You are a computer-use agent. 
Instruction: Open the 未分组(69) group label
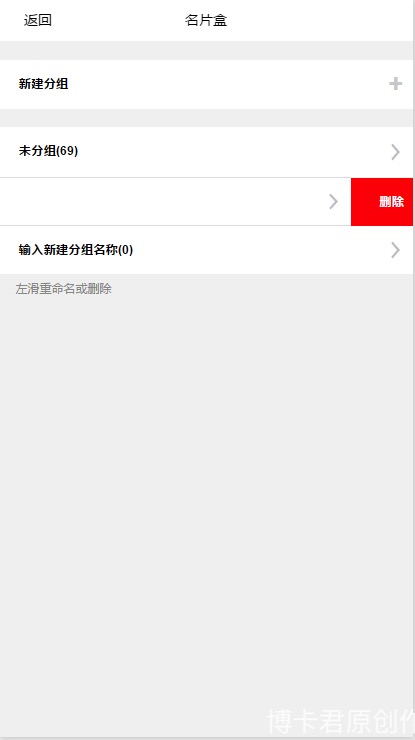(48, 151)
